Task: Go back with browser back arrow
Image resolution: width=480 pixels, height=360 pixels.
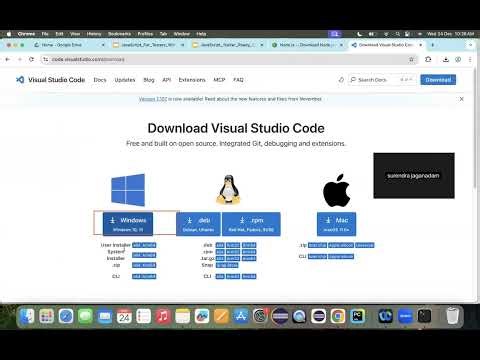Action: (x=8, y=59)
